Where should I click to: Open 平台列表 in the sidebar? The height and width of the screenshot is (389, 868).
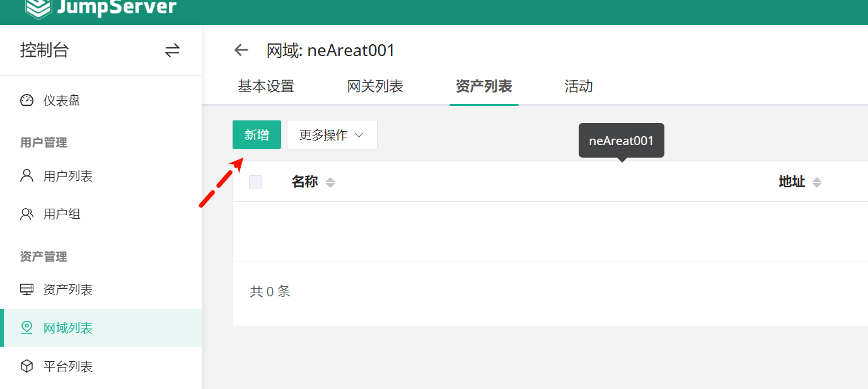pos(68,366)
